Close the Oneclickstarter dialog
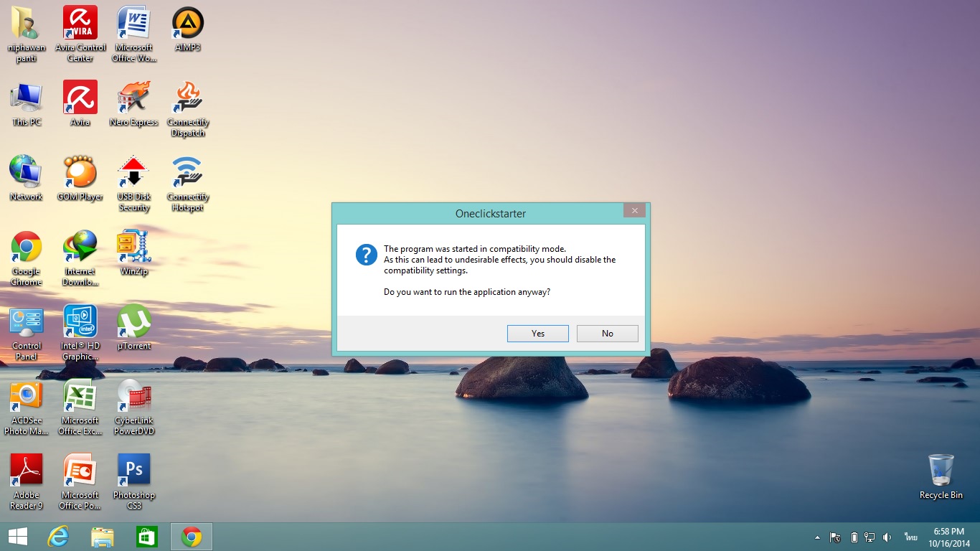Screen dimensions: 980x551 point(634,210)
